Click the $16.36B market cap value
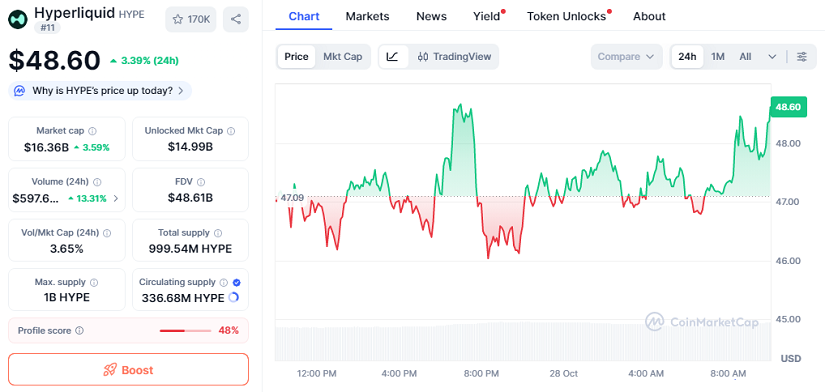 [46, 147]
